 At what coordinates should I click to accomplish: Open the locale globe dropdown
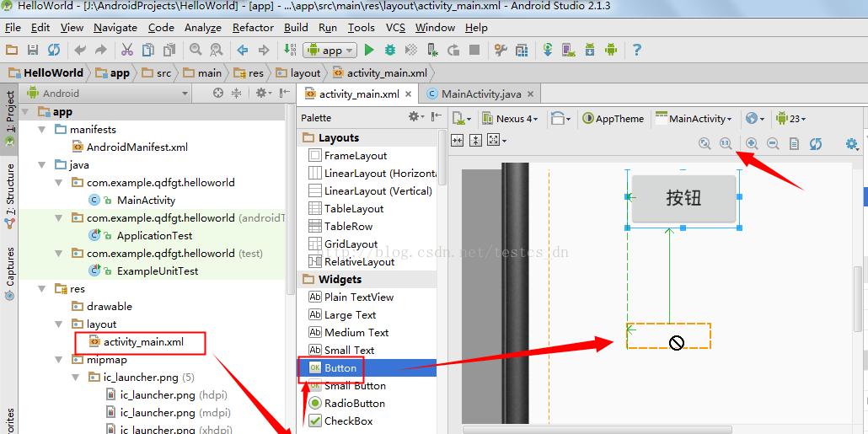(755, 119)
